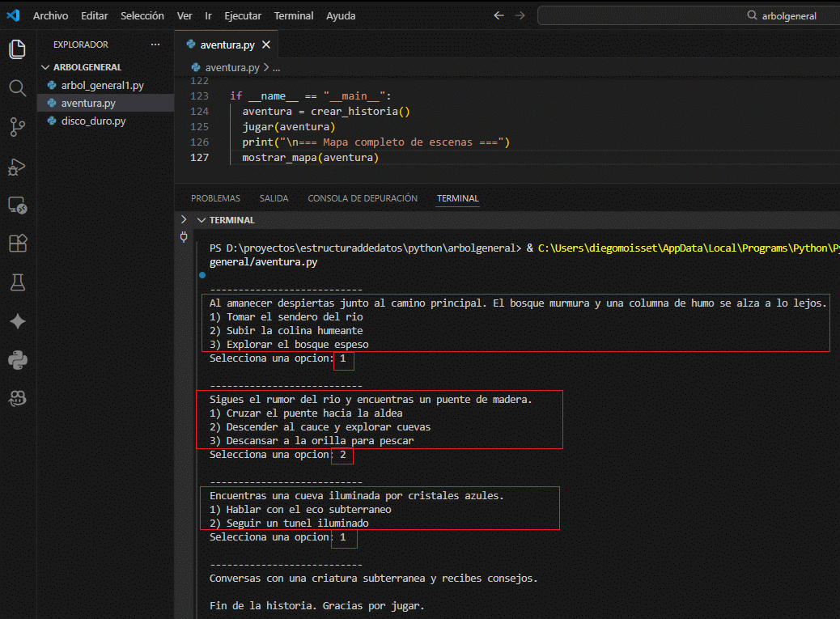The height and width of the screenshot is (619, 840).
Task: Open the Archivo menu
Action: point(50,16)
